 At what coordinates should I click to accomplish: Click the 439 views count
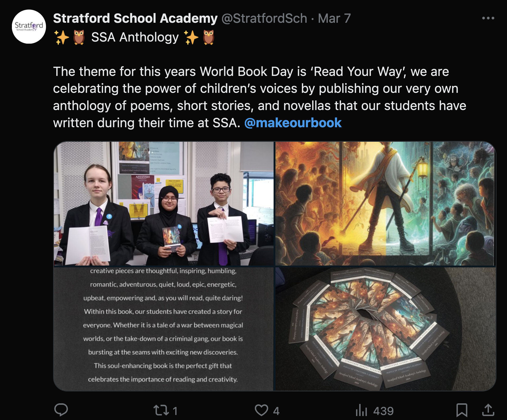coord(384,411)
